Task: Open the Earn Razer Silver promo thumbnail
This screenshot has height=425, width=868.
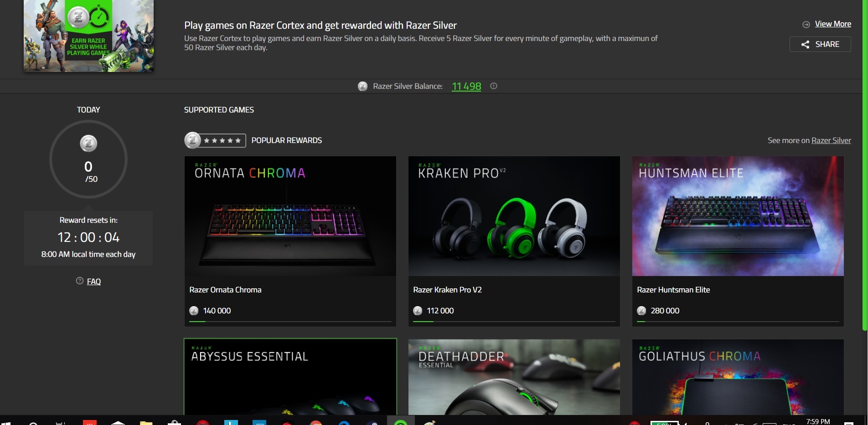Action: (x=88, y=36)
